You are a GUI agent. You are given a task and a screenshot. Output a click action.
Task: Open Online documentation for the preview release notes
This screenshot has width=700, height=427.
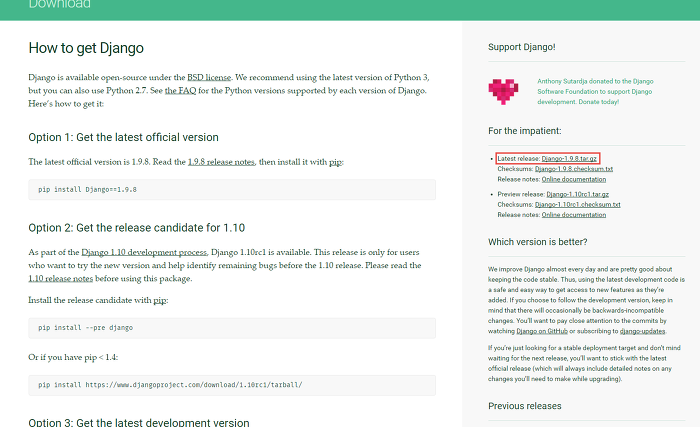(574, 215)
